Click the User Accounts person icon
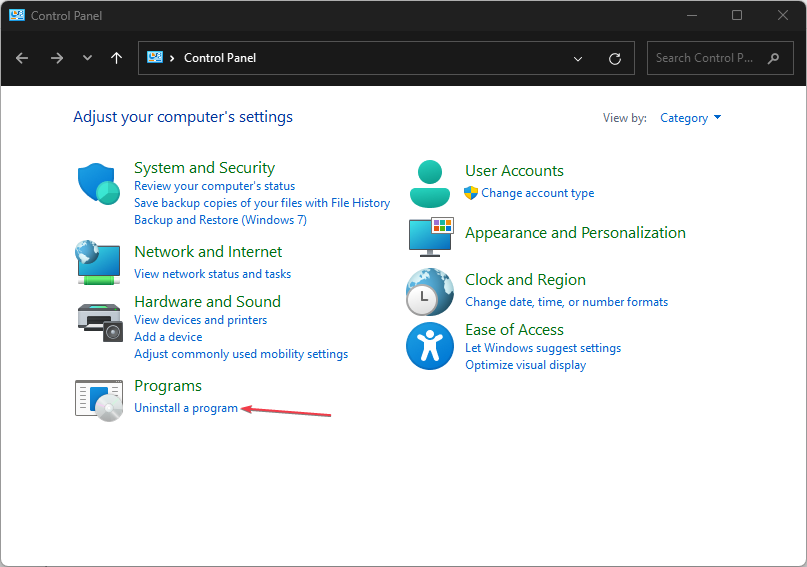 430,182
